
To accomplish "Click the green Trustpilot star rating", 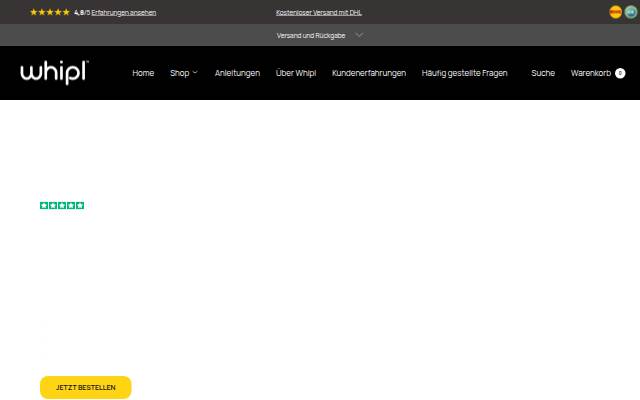I will [62, 205].
